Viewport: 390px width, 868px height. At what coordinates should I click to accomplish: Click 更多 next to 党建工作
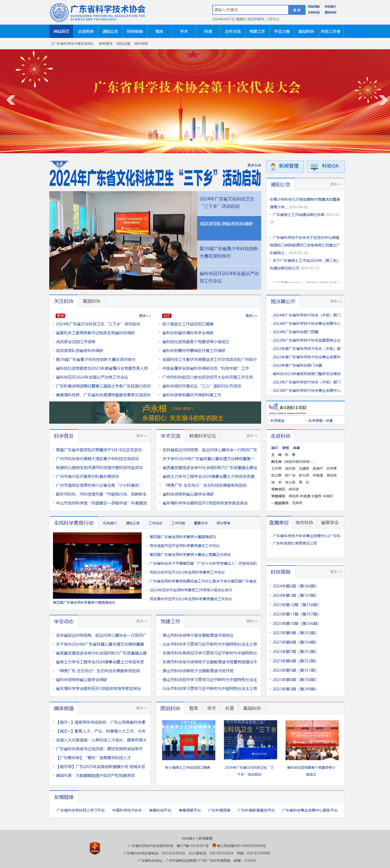coord(252,621)
